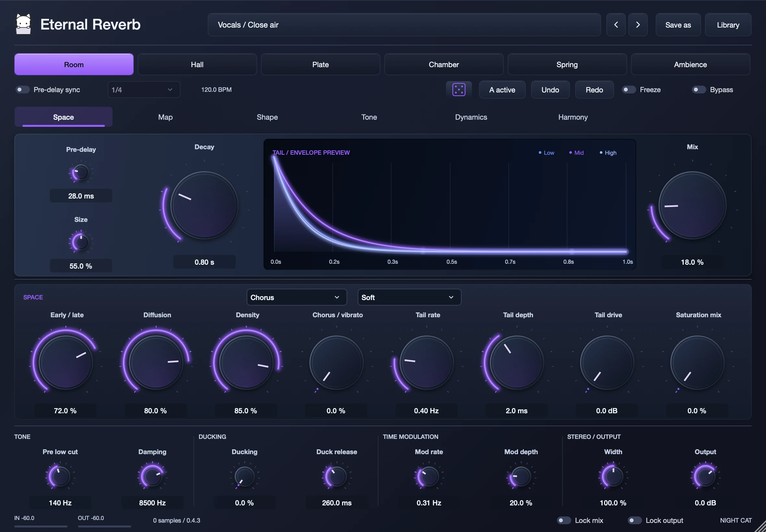766x532 pixels.
Task: Click the A active compare button
Action: click(502, 90)
